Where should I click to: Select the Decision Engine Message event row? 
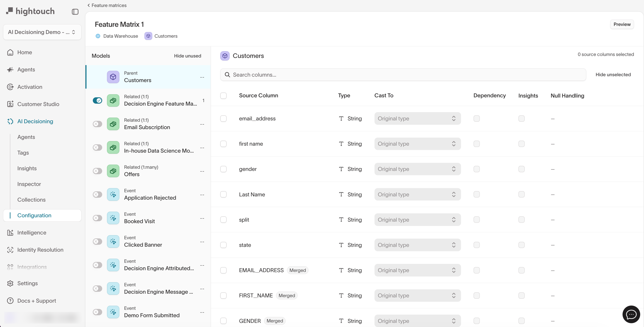(148, 288)
